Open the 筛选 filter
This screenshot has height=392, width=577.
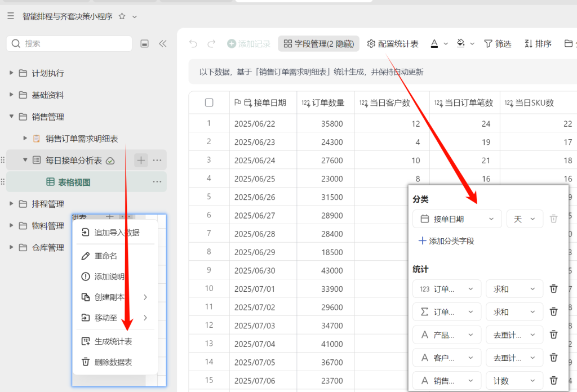point(498,44)
